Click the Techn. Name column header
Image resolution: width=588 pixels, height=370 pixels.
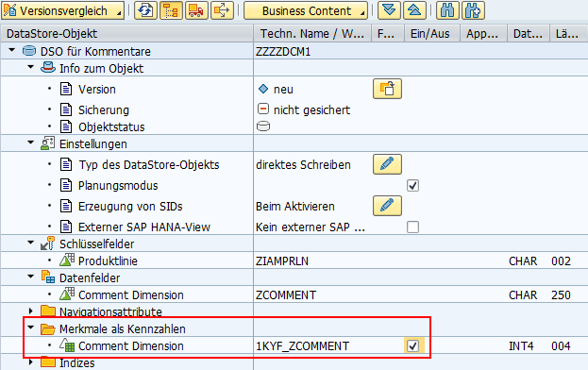pyautogui.click(x=312, y=33)
